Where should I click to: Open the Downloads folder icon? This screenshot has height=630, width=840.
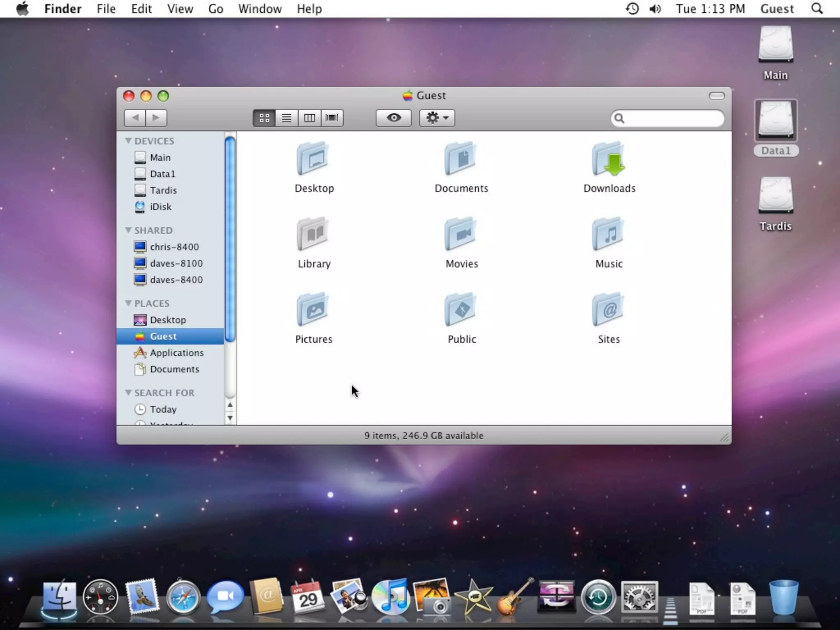click(x=609, y=160)
